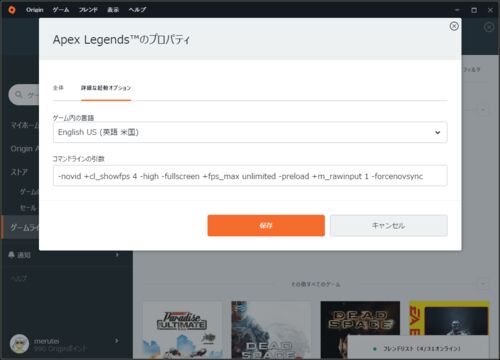This screenshot has height=360, width=500.
Task: Open the Origin menu
Action: [35, 10]
